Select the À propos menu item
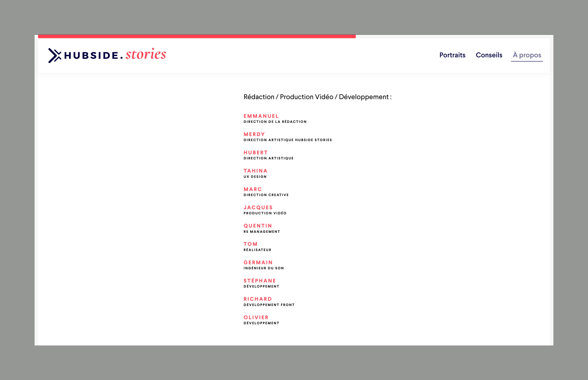This screenshot has height=380, width=588. point(527,55)
